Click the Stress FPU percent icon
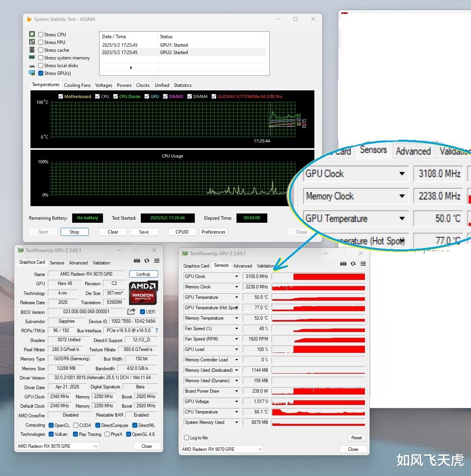Screen dimensions: 471x476 (32, 42)
